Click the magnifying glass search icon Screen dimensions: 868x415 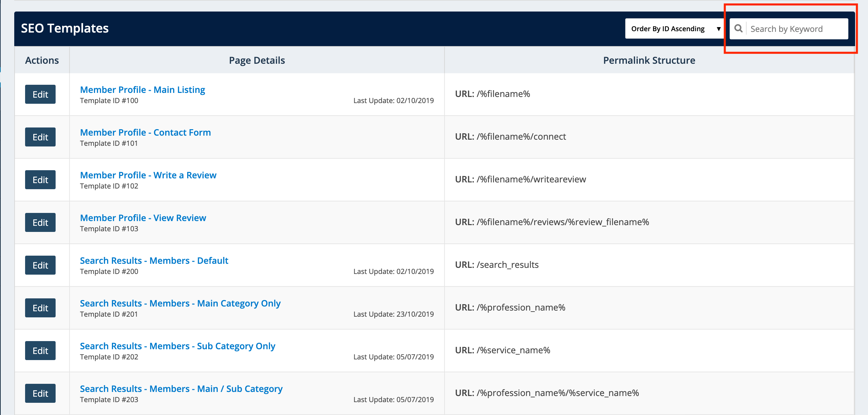[738, 28]
